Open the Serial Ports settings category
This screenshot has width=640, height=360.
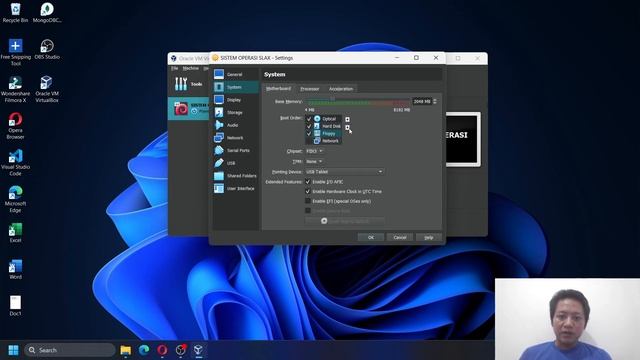tap(235, 150)
